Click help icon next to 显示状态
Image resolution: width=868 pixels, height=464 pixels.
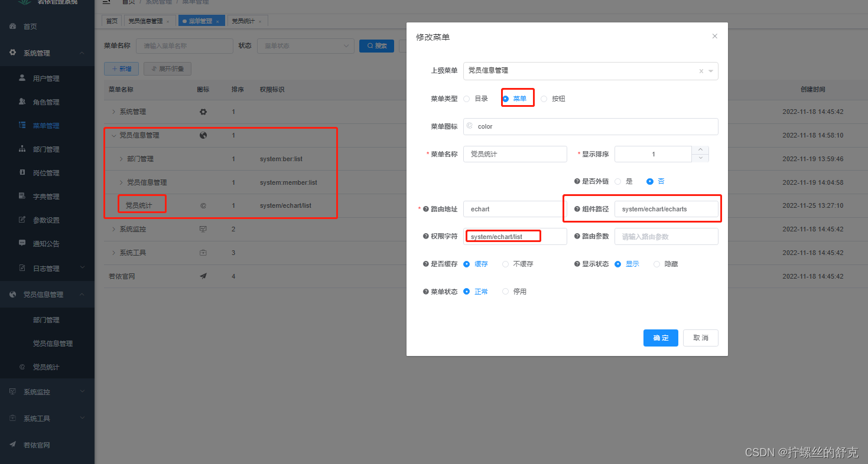tap(577, 264)
